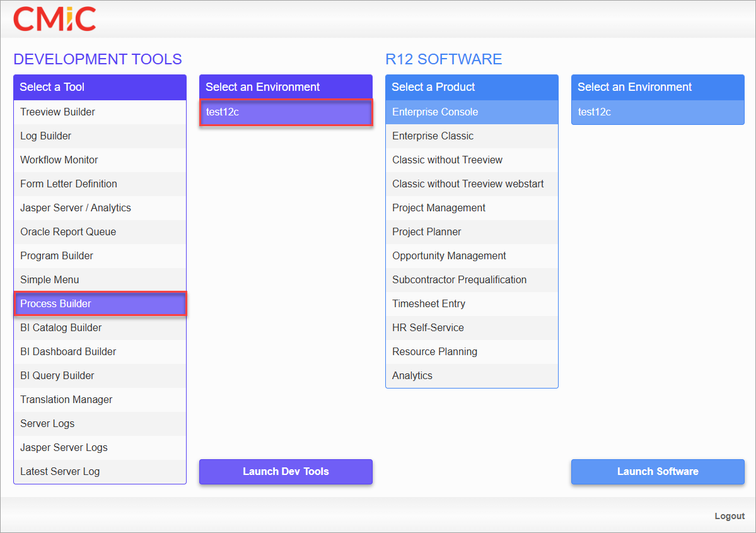Select Latest Server Log
756x533 pixels.
[x=100, y=472]
